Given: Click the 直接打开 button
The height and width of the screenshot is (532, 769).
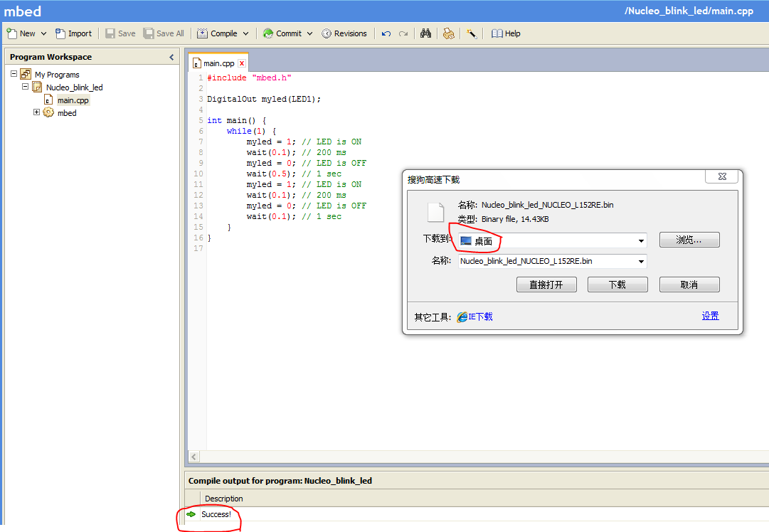Looking at the screenshot, I should pyautogui.click(x=546, y=284).
